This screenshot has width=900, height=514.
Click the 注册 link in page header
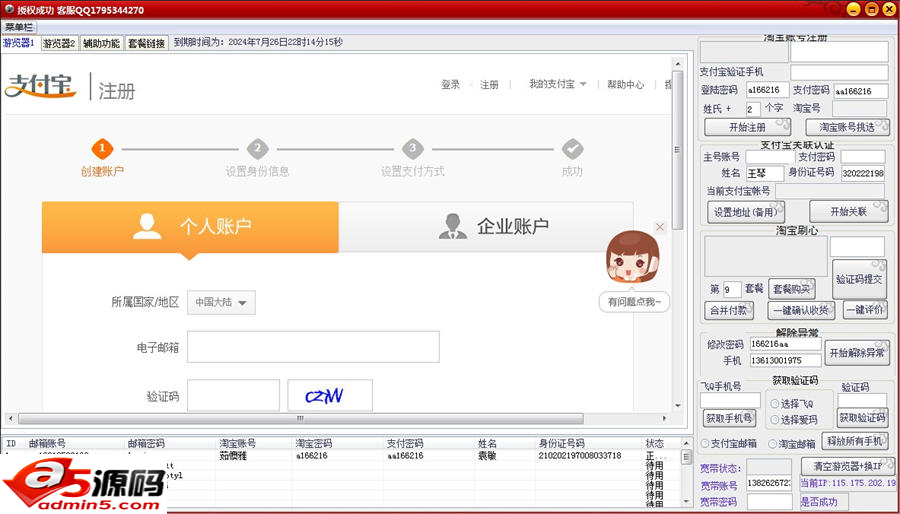[489, 85]
